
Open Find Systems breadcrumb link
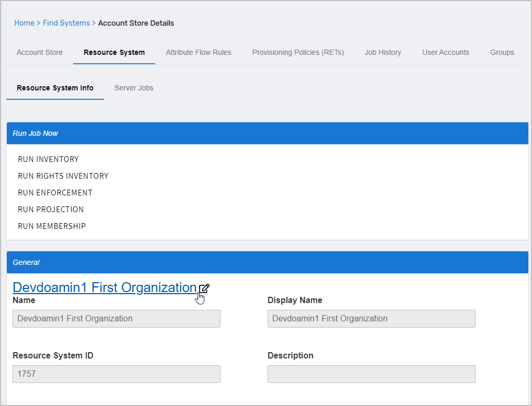click(66, 23)
